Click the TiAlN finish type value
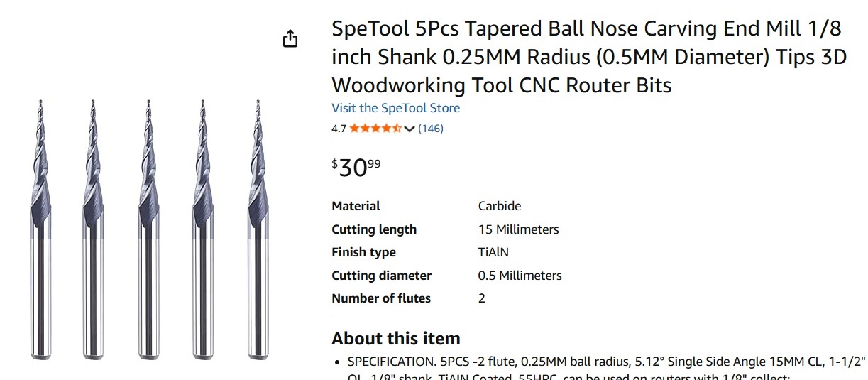The width and height of the screenshot is (868, 380). tap(493, 252)
